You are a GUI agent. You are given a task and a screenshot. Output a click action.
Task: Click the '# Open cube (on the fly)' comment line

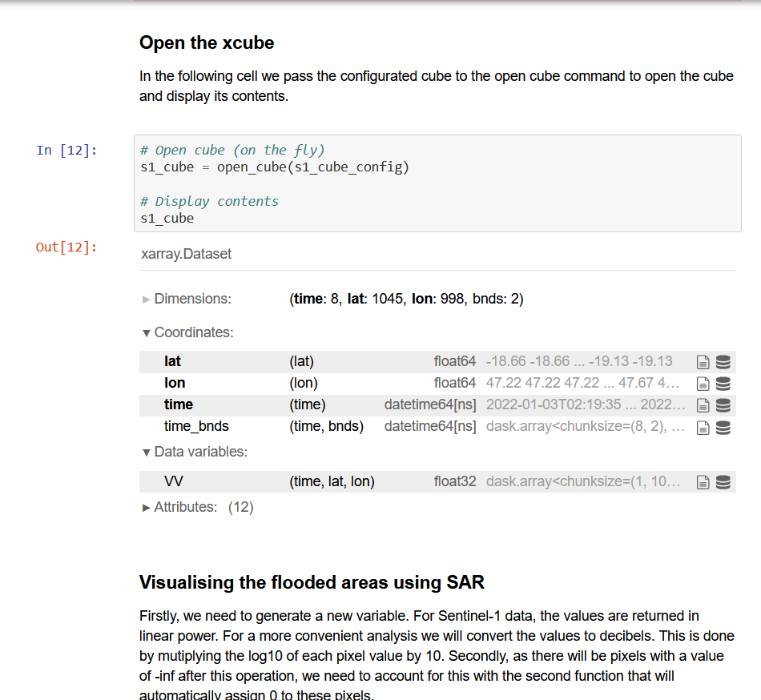point(232,151)
